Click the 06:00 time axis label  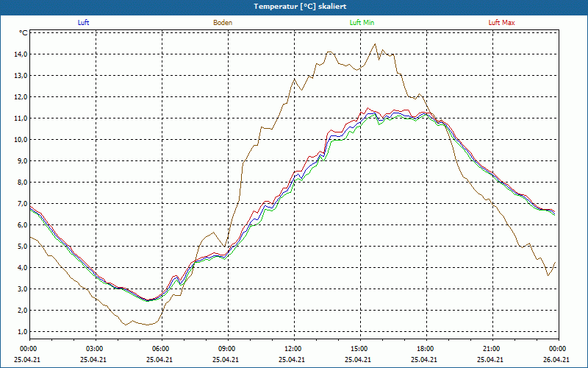(x=160, y=348)
